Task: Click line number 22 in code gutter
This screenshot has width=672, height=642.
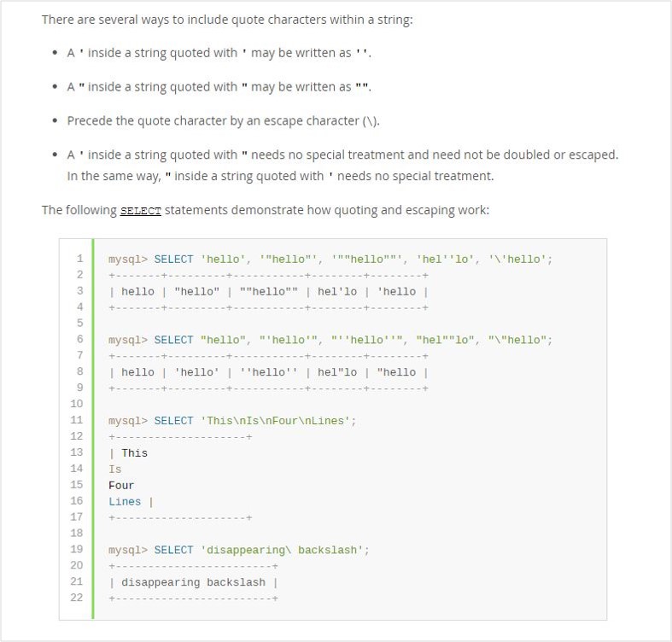Action: point(77,598)
